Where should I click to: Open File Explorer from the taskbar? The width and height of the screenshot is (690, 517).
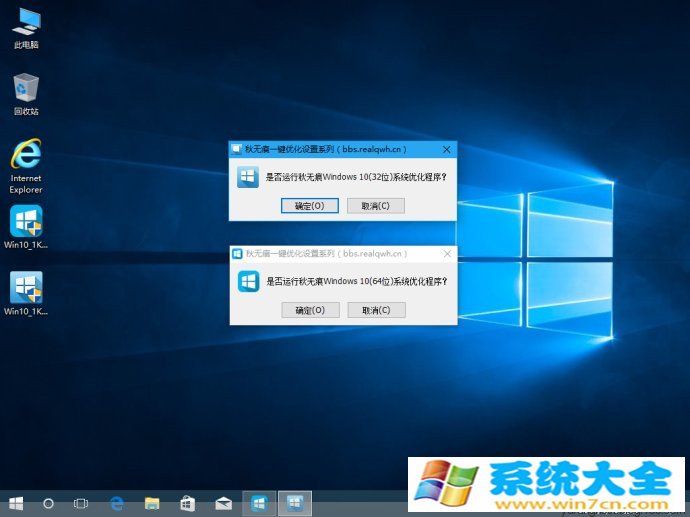(x=152, y=502)
